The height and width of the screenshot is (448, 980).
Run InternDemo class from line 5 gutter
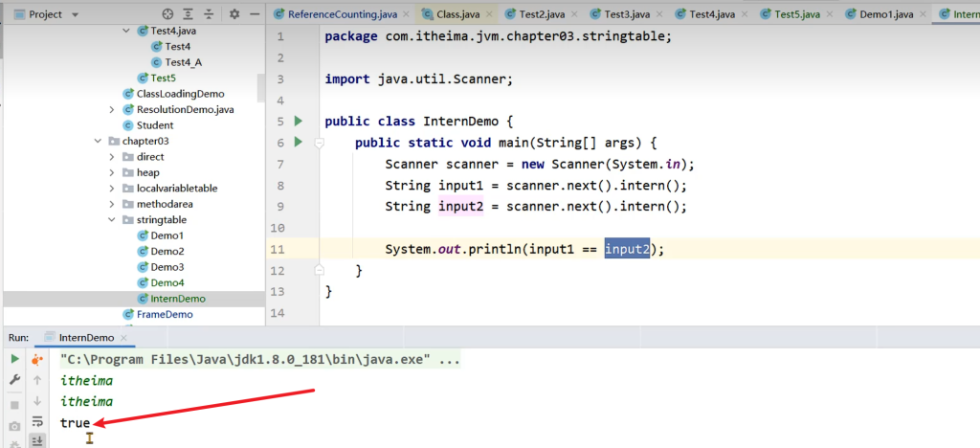299,122
